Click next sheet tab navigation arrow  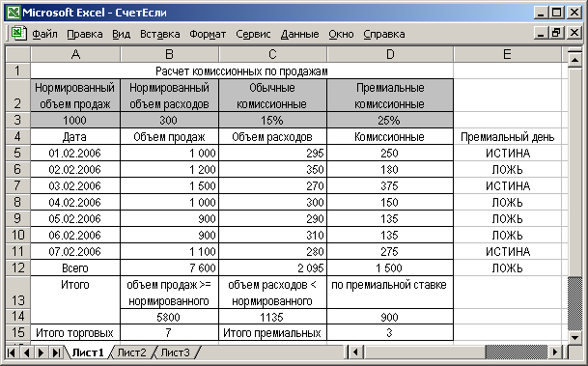(x=42, y=352)
